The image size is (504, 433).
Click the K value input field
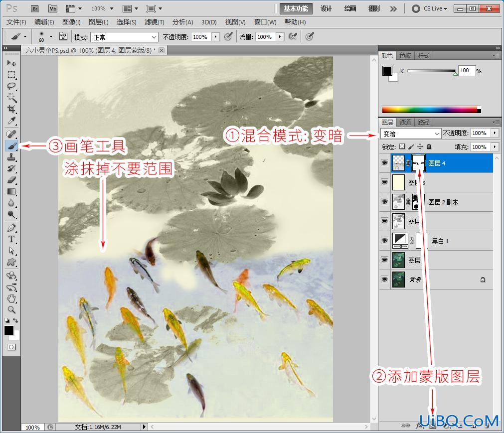click(x=467, y=71)
